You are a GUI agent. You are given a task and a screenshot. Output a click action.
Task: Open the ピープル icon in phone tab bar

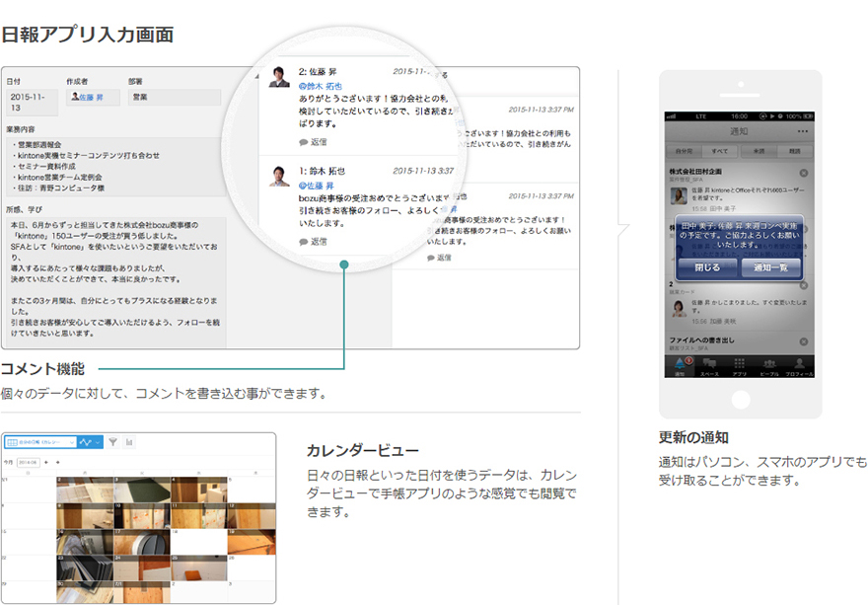pos(769,366)
